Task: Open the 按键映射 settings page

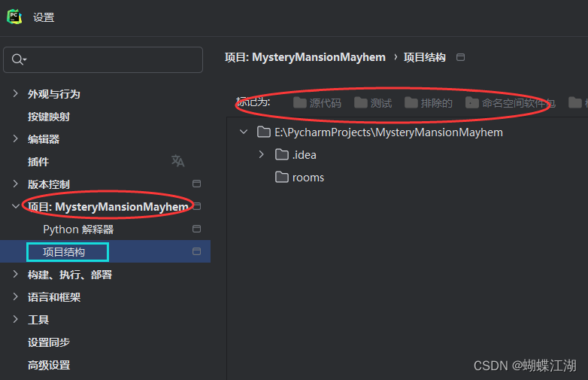Action: point(49,117)
